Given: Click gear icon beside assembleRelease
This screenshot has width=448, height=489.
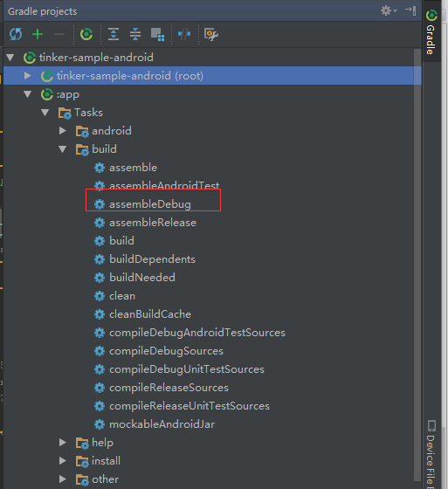Looking at the screenshot, I should [100, 223].
